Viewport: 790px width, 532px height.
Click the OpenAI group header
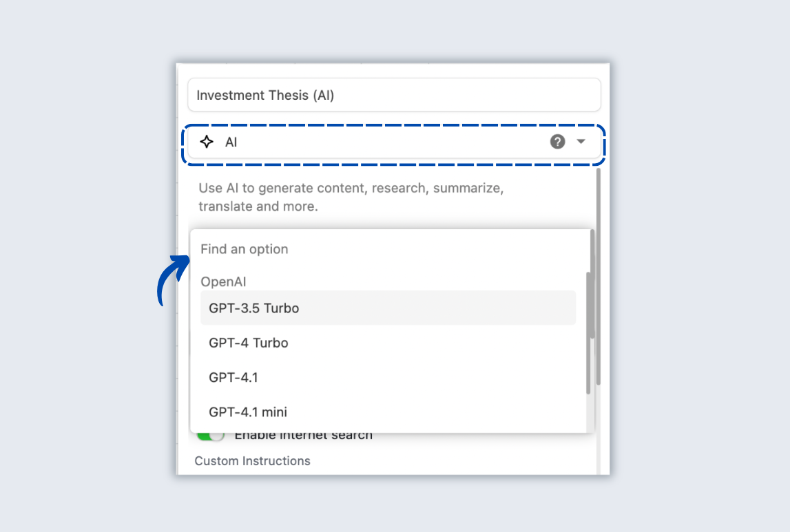pos(223,281)
